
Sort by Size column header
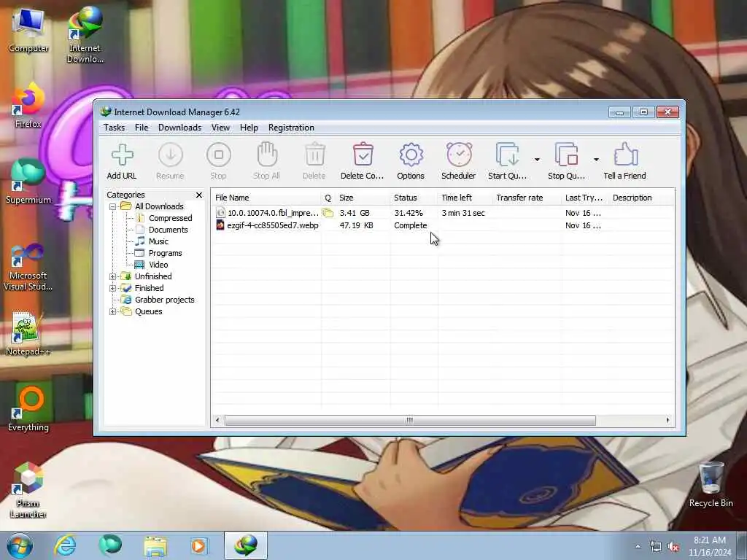pyautogui.click(x=363, y=198)
